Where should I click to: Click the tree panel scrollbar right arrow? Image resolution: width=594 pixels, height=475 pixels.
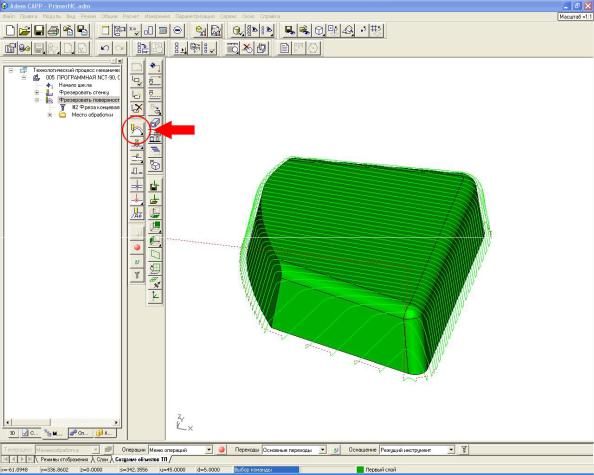(x=116, y=422)
